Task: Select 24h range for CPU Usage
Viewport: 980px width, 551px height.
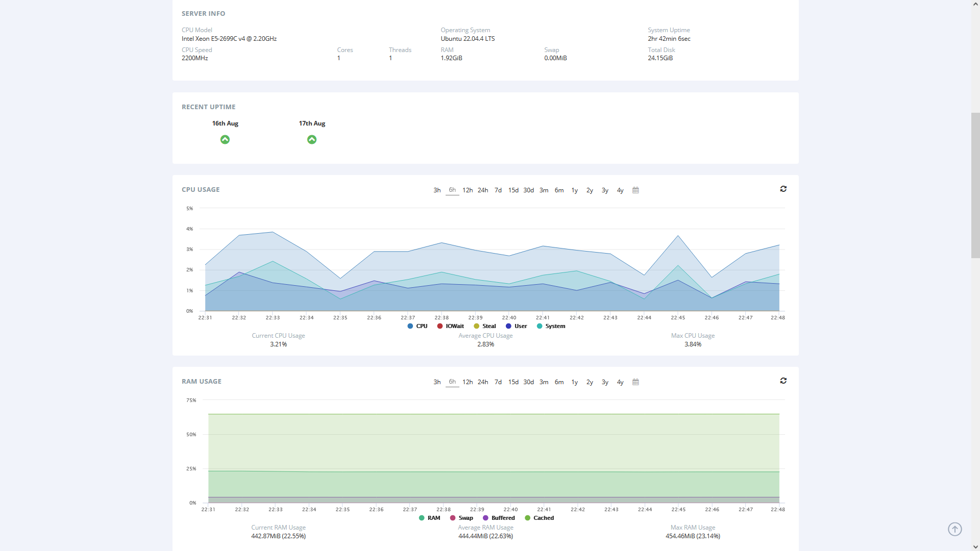Action: point(483,190)
